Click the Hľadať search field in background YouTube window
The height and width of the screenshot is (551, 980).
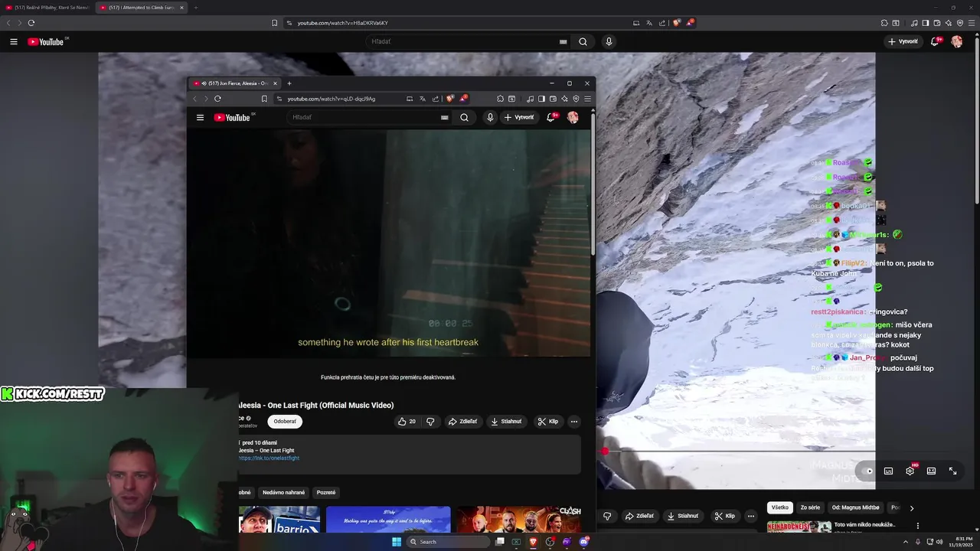pos(467,41)
